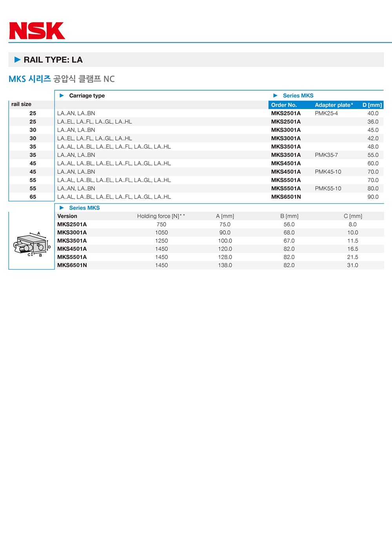The height and width of the screenshot is (555, 392).
Task: Click the C value "10.0"
Action: tap(353, 233)
